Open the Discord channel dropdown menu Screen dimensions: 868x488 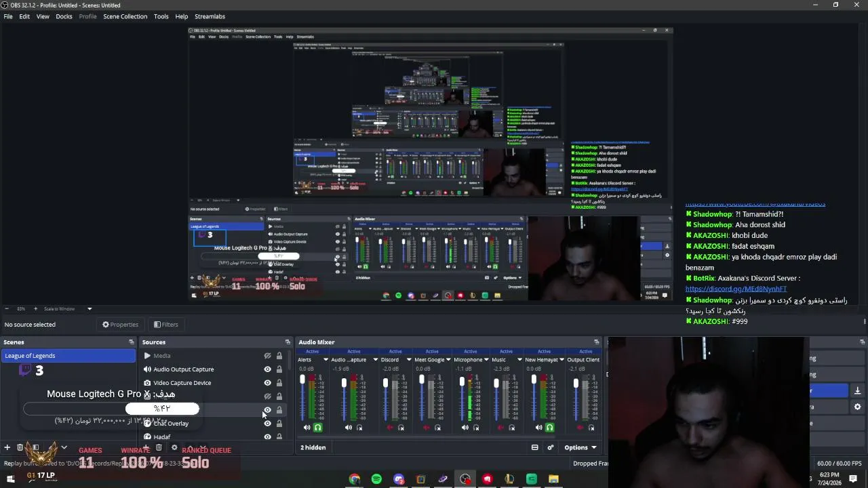tap(408, 360)
